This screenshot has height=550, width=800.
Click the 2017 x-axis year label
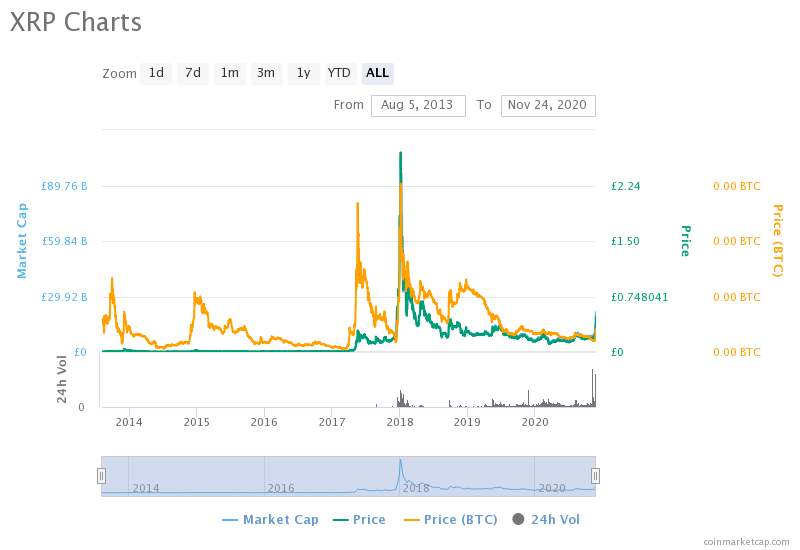click(x=332, y=422)
